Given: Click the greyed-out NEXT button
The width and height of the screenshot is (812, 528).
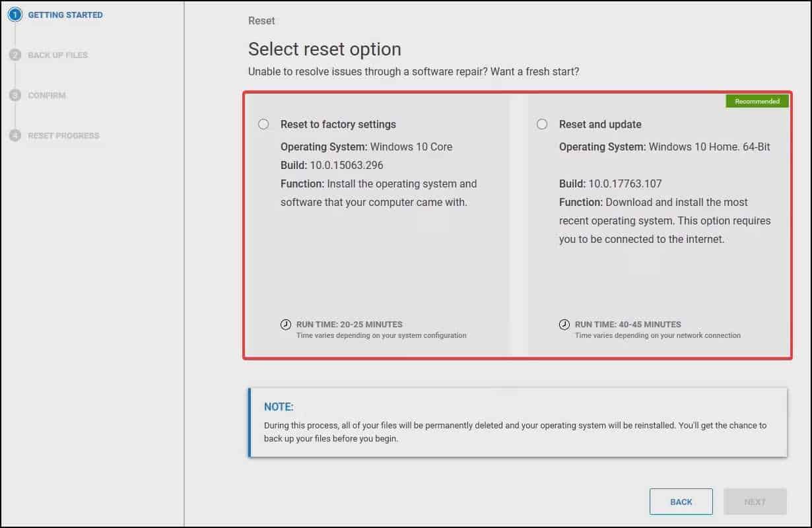Looking at the screenshot, I should [755, 502].
